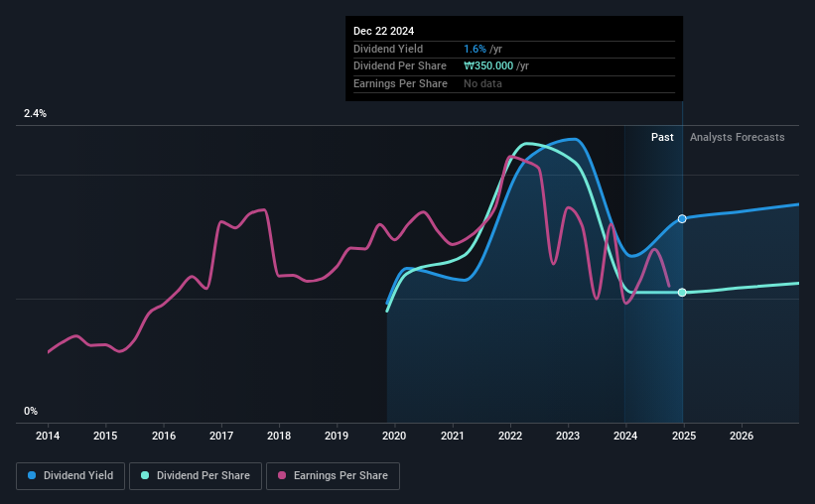Click the 2025 x-axis label
The height and width of the screenshot is (504, 815).
tap(684, 436)
